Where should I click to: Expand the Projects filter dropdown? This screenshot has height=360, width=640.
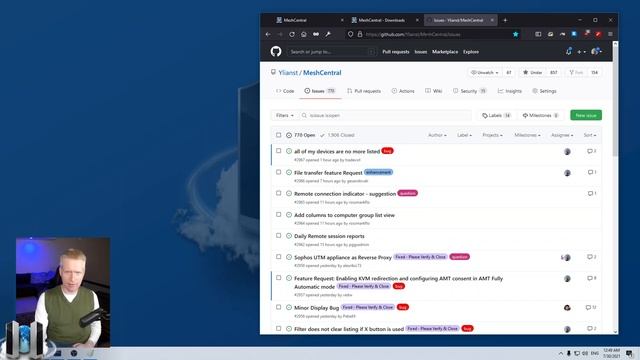click(492, 135)
